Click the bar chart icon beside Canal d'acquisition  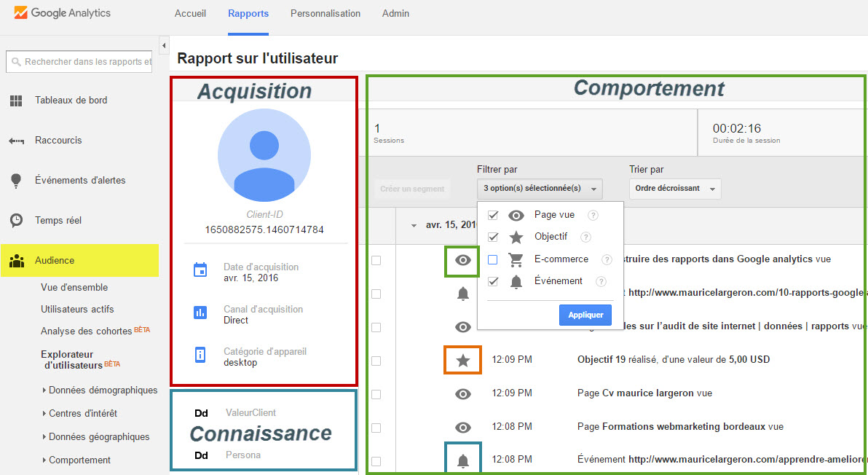click(200, 313)
